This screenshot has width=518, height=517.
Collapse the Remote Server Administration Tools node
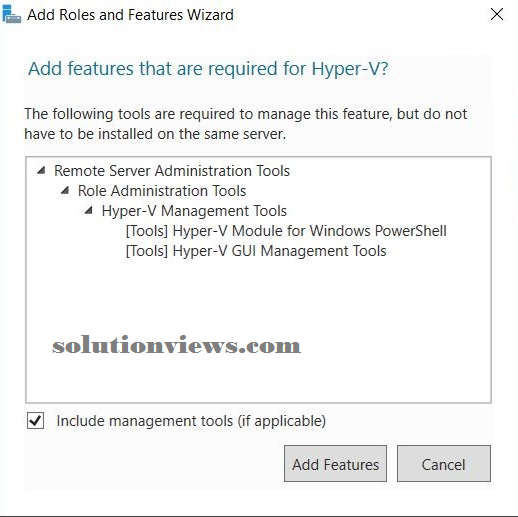(41, 171)
